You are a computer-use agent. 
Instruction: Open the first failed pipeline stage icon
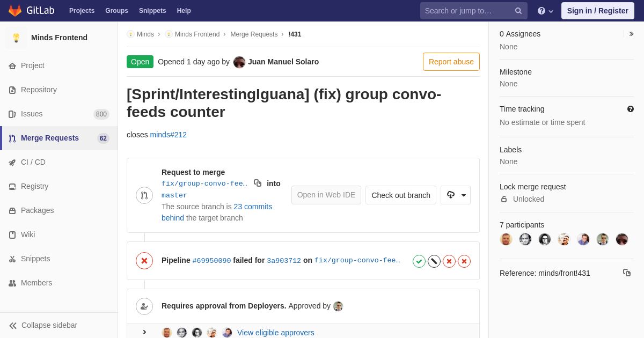pyautogui.click(x=449, y=261)
